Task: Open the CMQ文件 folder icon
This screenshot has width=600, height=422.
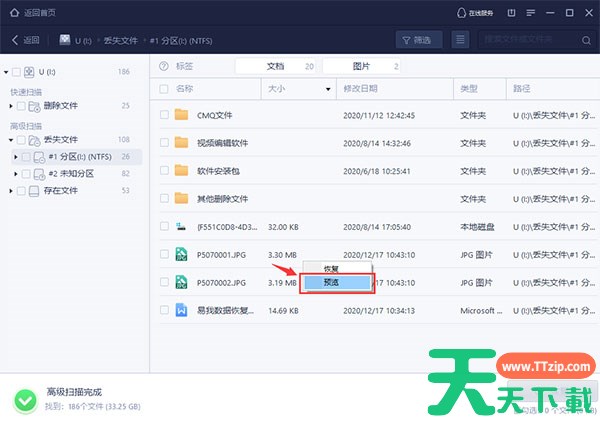Action: (x=181, y=114)
